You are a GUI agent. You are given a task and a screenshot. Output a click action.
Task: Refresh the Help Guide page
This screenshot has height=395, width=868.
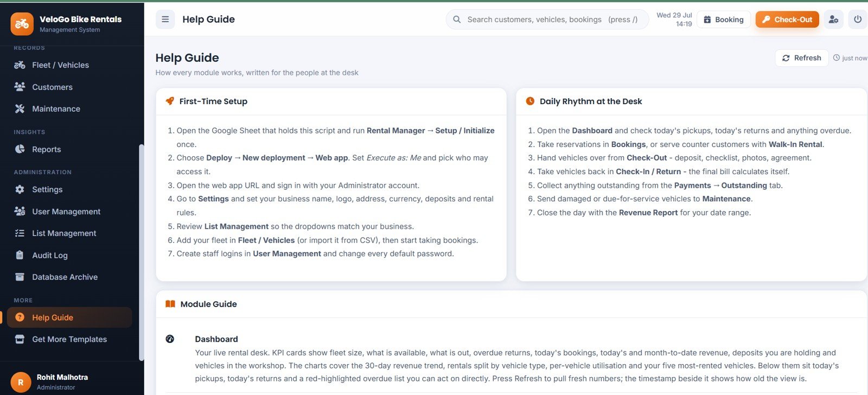coord(802,58)
